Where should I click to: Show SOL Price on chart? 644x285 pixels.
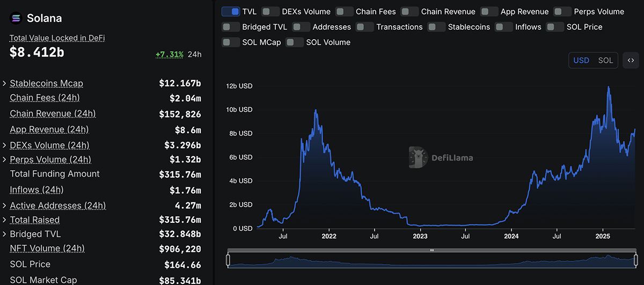tap(555, 27)
